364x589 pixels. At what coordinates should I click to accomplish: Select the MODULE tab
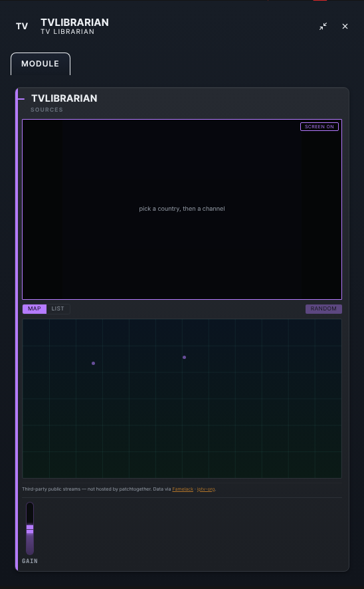[x=40, y=64]
